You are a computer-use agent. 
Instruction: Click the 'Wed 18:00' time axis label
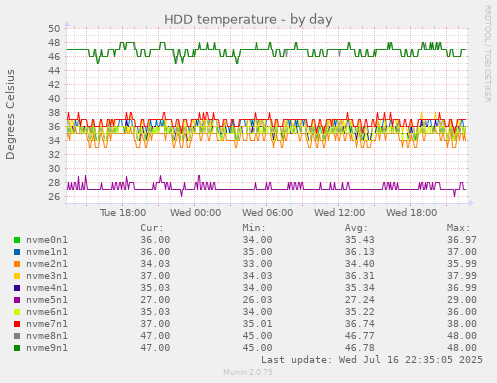point(411,213)
